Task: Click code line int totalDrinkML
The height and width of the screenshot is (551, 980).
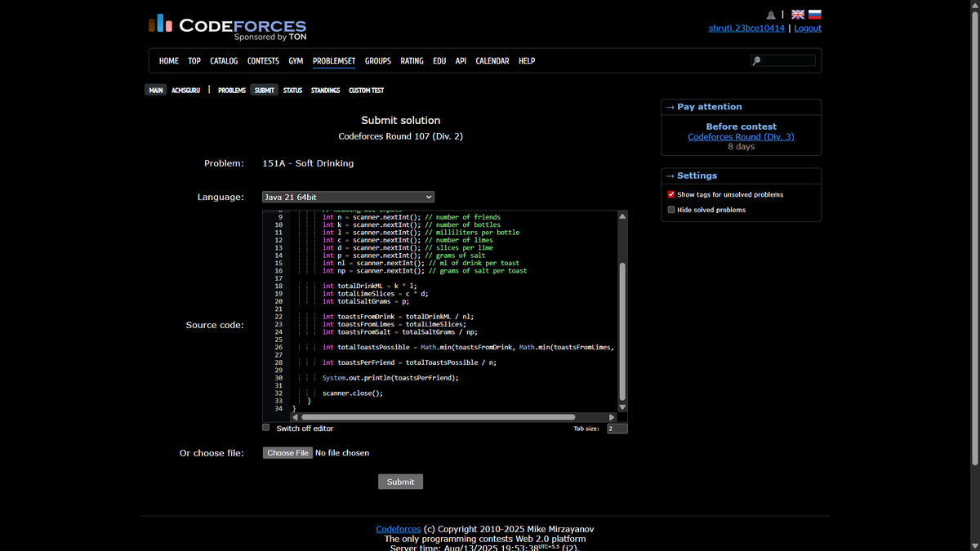Action: [369, 287]
